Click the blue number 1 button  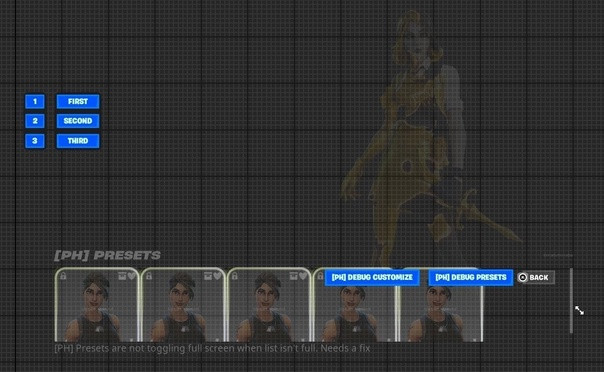[35, 101]
